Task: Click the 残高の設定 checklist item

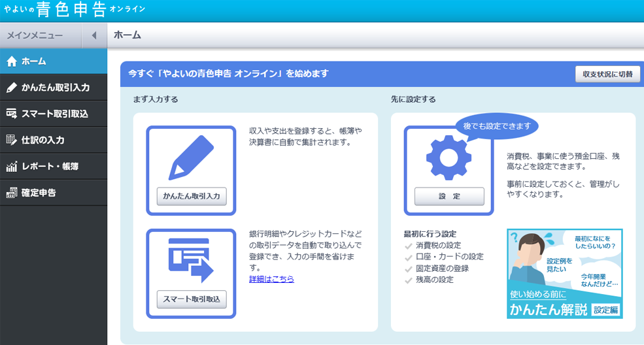Action: point(435,280)
